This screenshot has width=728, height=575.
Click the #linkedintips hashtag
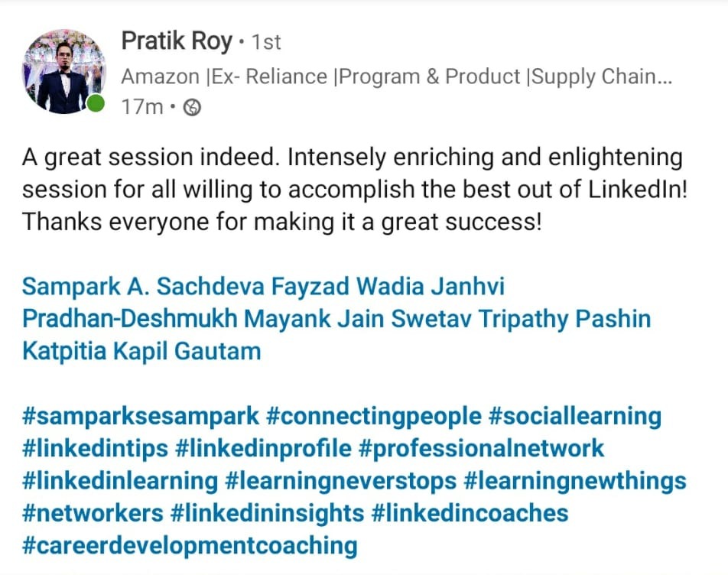pyautogui.click(x=95, y=449)
